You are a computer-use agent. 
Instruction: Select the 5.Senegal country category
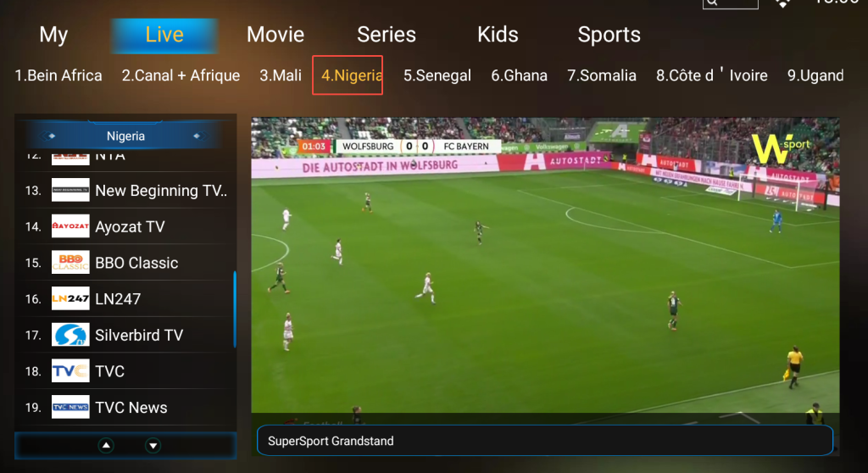(437, 75)
